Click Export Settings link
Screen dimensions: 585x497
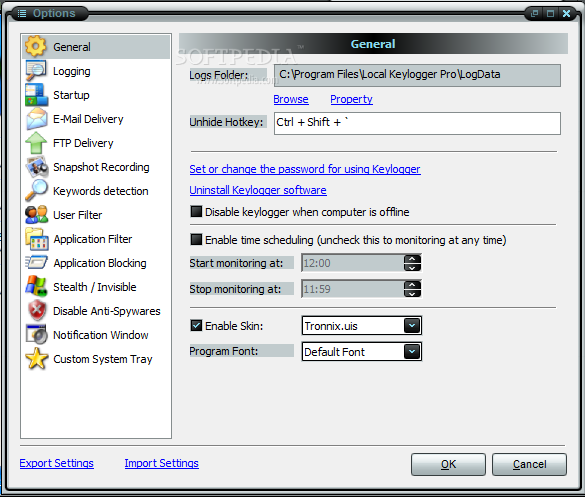[x=56, y=463]
